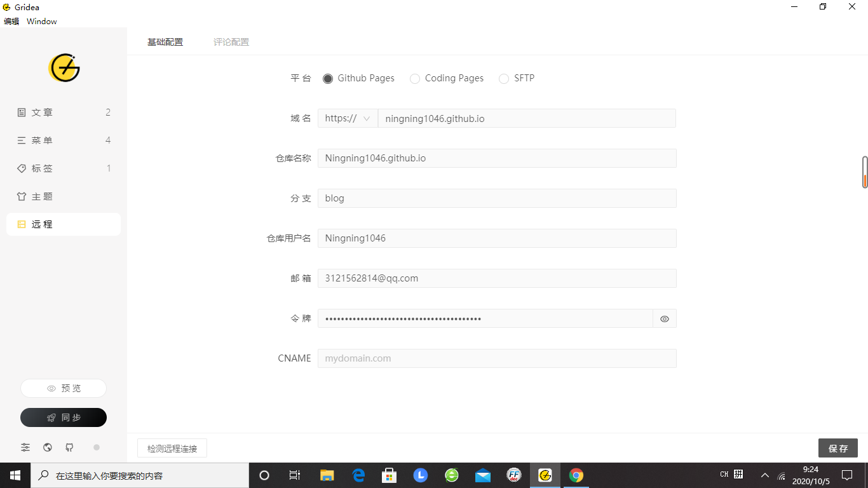Open the 编辑 (Edit) menu
This screenshot has width=868, height=488.
pos(11,21)
